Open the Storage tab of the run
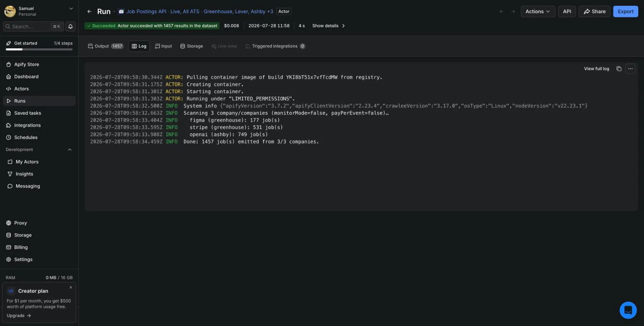Screen dimensions: 644x326 (x=191, y=46)
